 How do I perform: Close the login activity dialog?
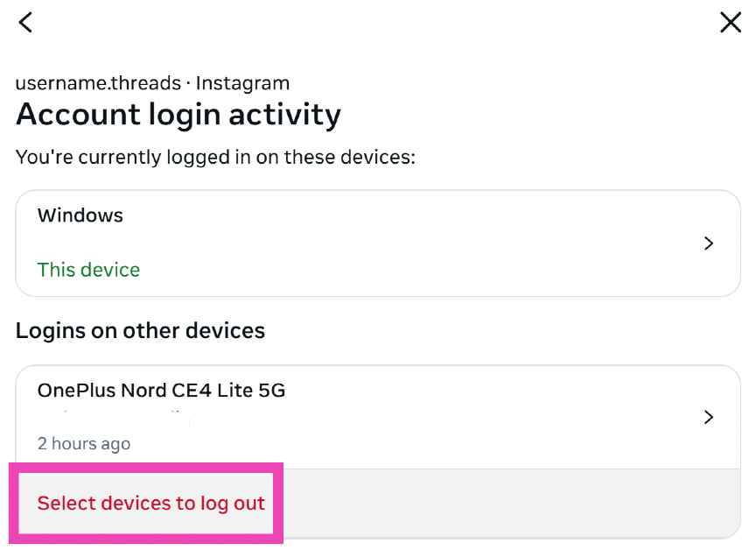(x=731, y=23)
